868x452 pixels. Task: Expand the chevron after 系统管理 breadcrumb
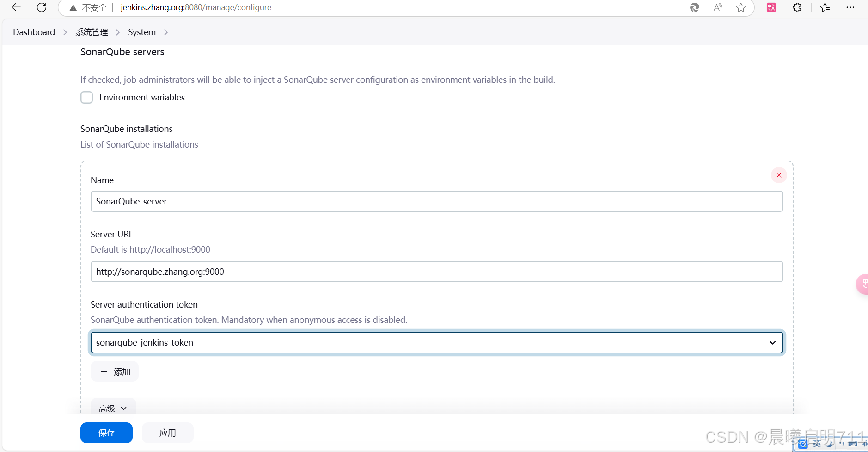[118, 32]
